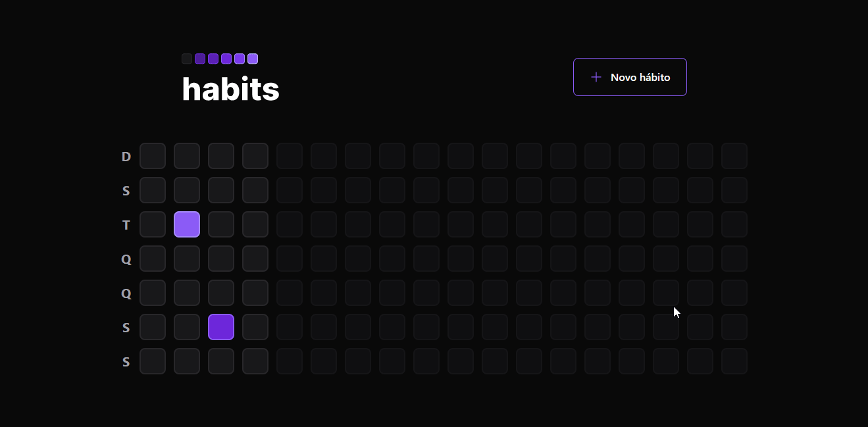Mark the fourth cell of the first Q row
Viewport: 868px width, 427px height.
coord(255,259)
